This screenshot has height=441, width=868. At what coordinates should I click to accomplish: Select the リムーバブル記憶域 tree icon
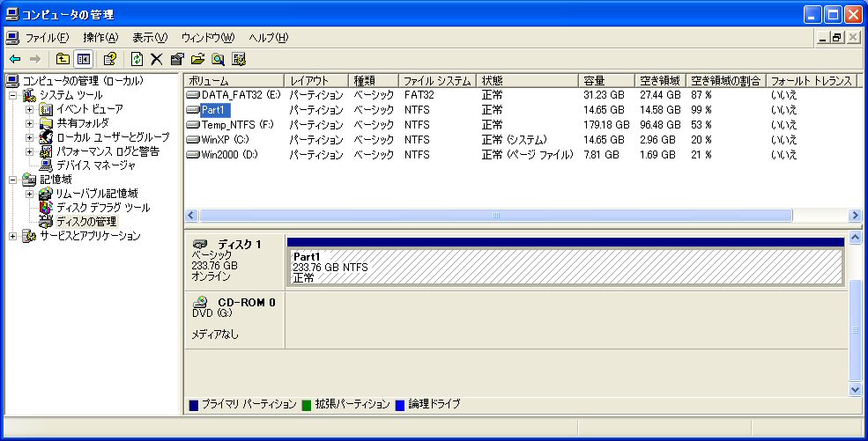point(46,194)
